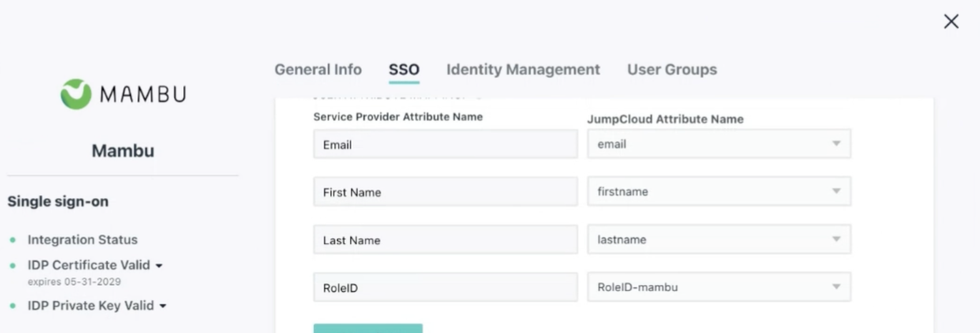
Task: Click the JumpCloud Attribute Name heading
Action: tap(665, 119)
